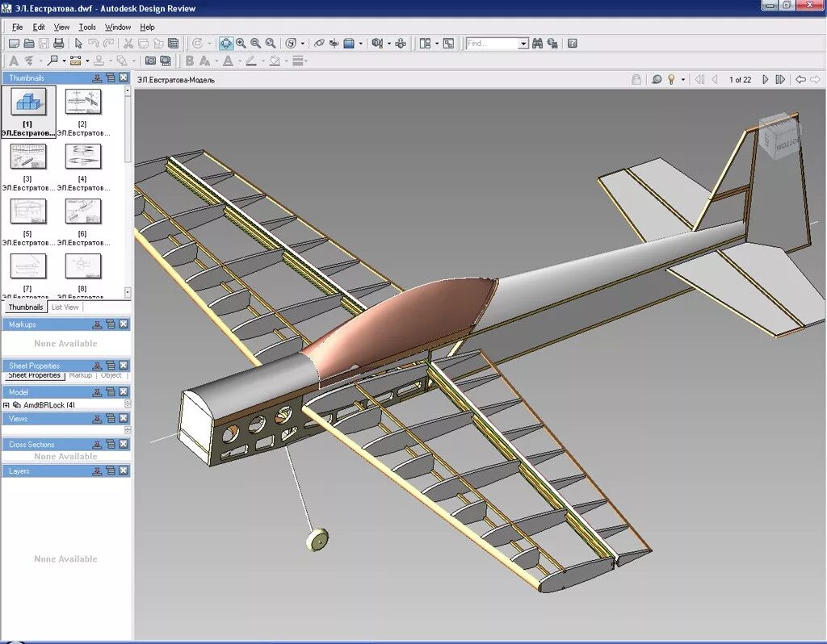This screenshot has height=644, width=827.
Task: Click the Snapshot camera tool
Action: (150, 61)
